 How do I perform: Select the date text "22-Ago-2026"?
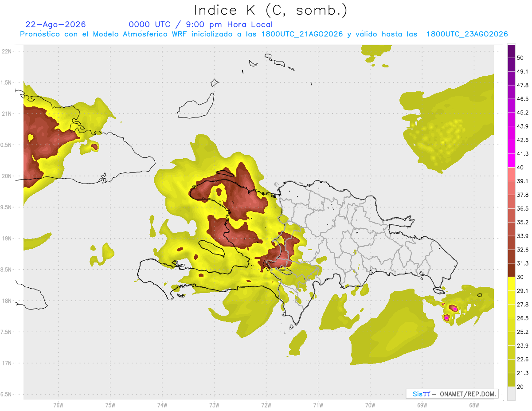[56, 24]
